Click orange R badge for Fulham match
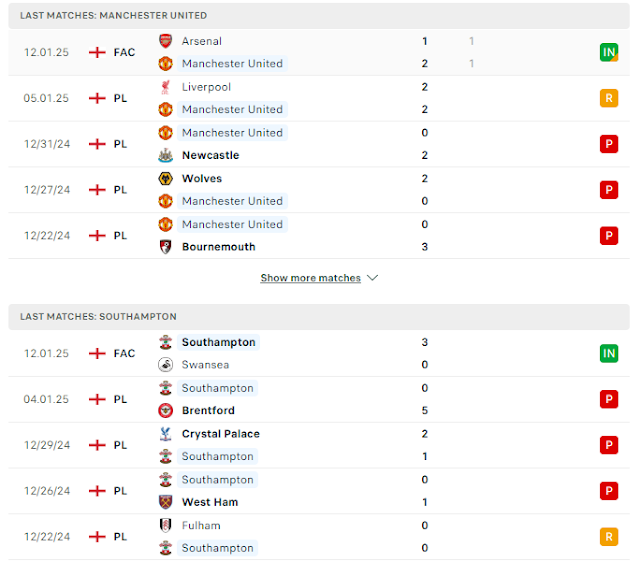This screenshot has width=640, height=562. pos(609,537)
